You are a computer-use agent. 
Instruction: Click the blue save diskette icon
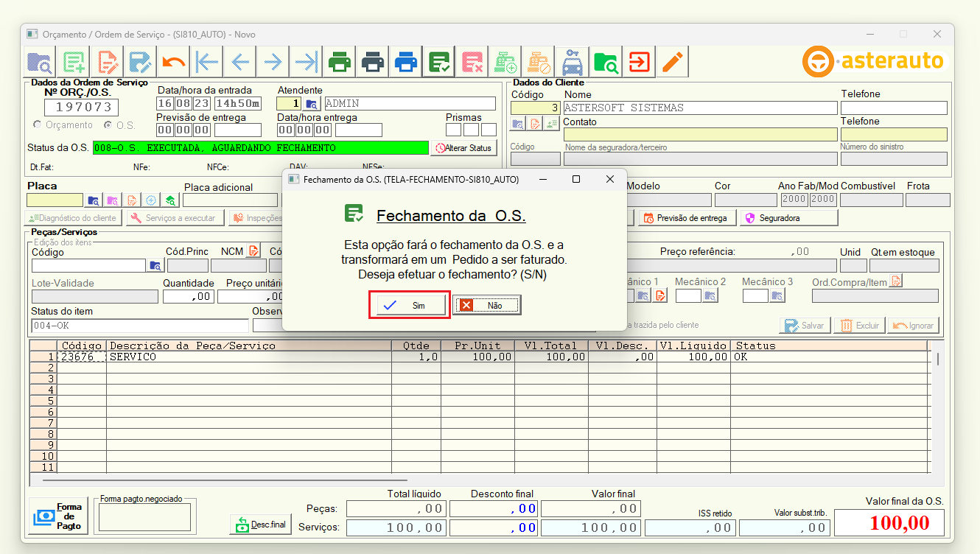[140, 62]
